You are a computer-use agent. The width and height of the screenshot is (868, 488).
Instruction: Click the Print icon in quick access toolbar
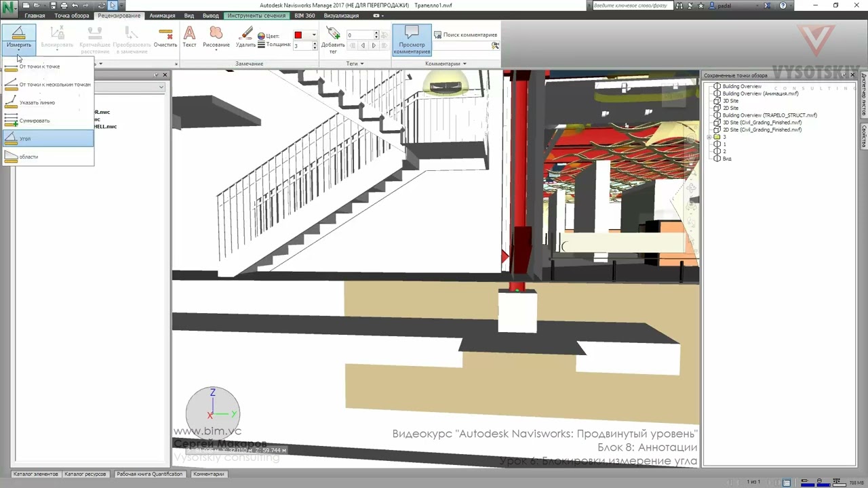pos(64,5)
